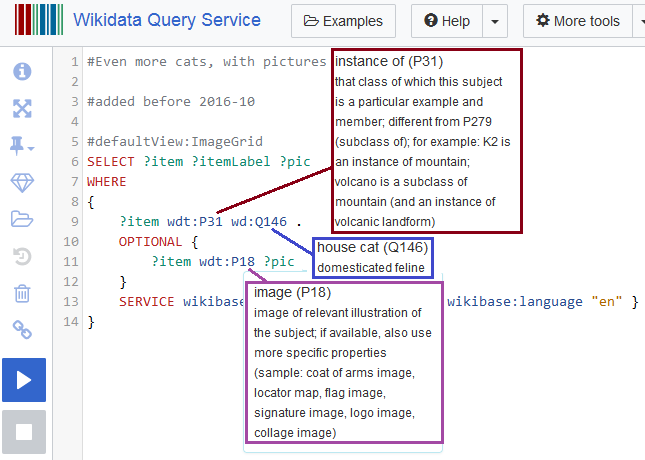Screen dimensions: 645x460
Task: Click the WHERE keyword on line 7
Action: [x=107, y=181]
